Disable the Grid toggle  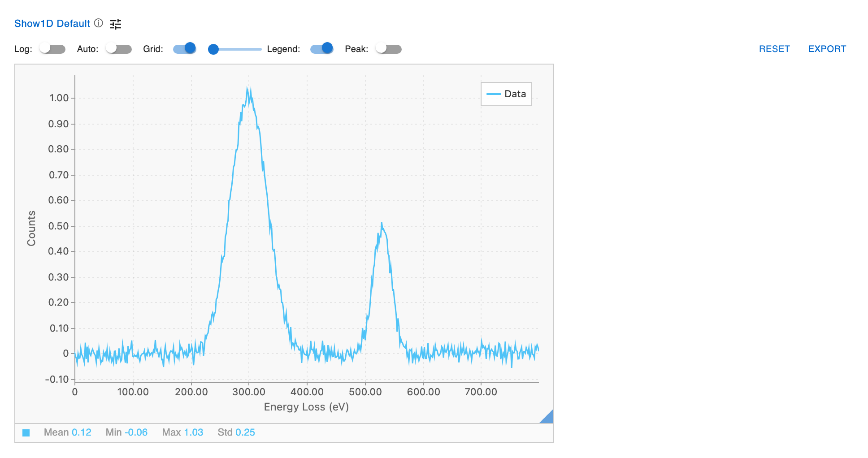coord(185,49)
